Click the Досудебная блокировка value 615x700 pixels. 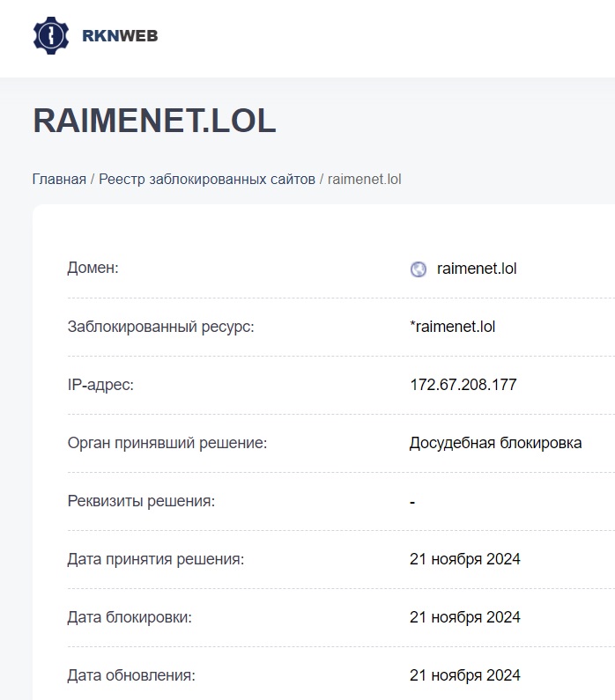click(496, 443)
